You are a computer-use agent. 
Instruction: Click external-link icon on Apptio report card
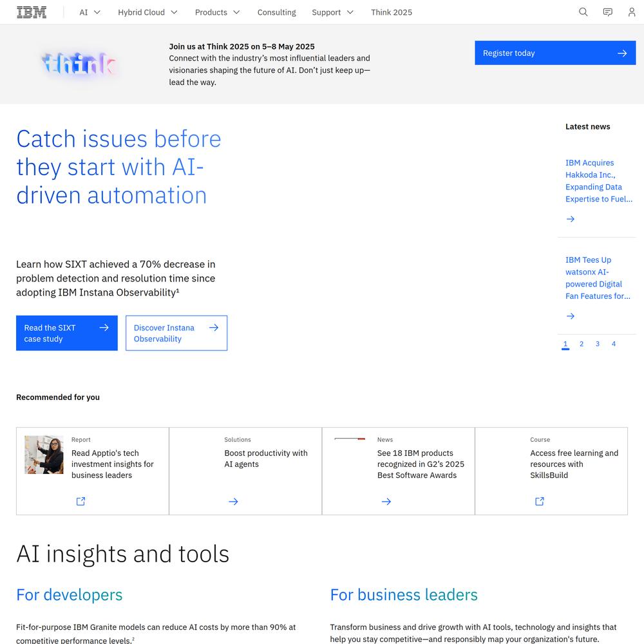coord(80,501)
